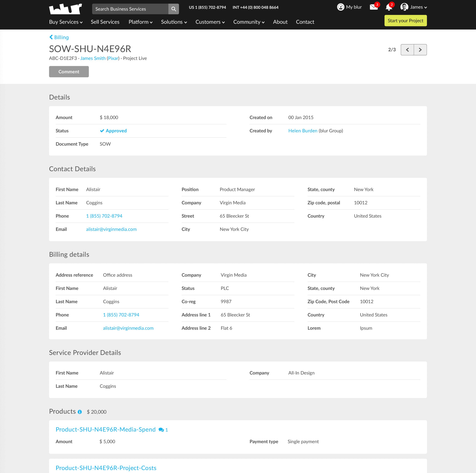Expand the Solutions menu
This screenshot has height=473, width=476.
pos(174,22)
